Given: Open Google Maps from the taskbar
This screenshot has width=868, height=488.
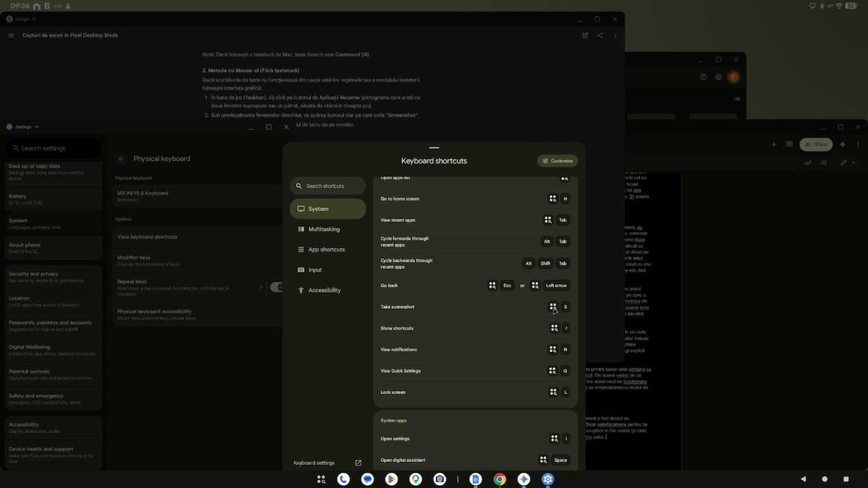Looking at the screenshot, I should pyautogui.click(x=415, y=479).
